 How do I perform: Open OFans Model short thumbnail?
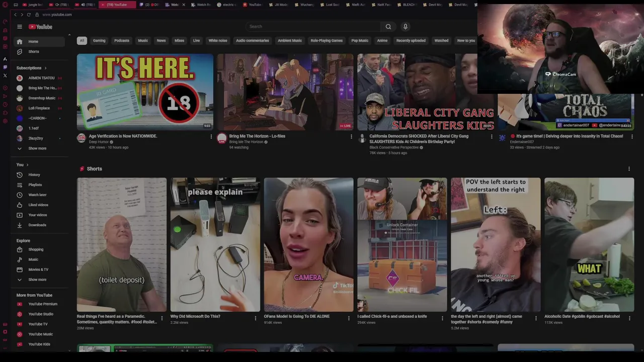308,245
